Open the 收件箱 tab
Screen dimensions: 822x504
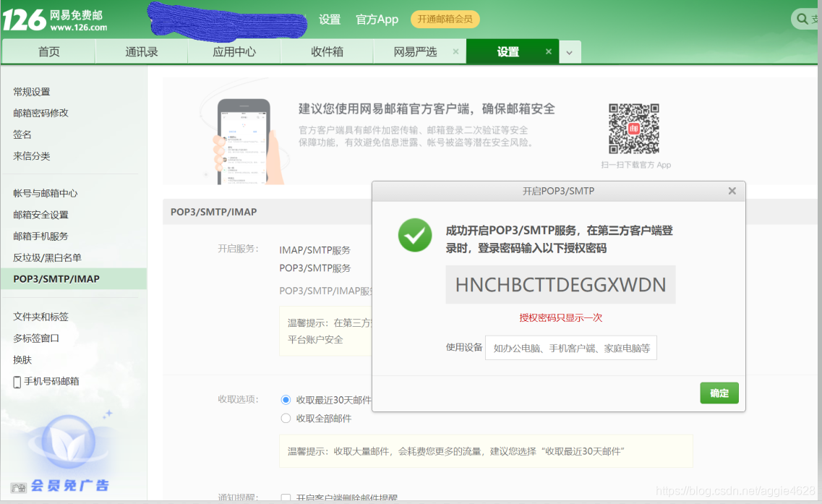(327, 52)
